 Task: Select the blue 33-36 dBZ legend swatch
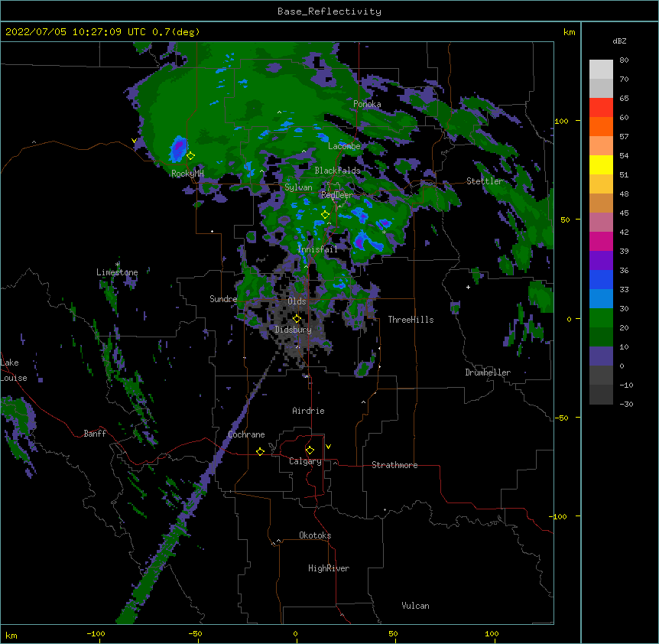point(601,279)
